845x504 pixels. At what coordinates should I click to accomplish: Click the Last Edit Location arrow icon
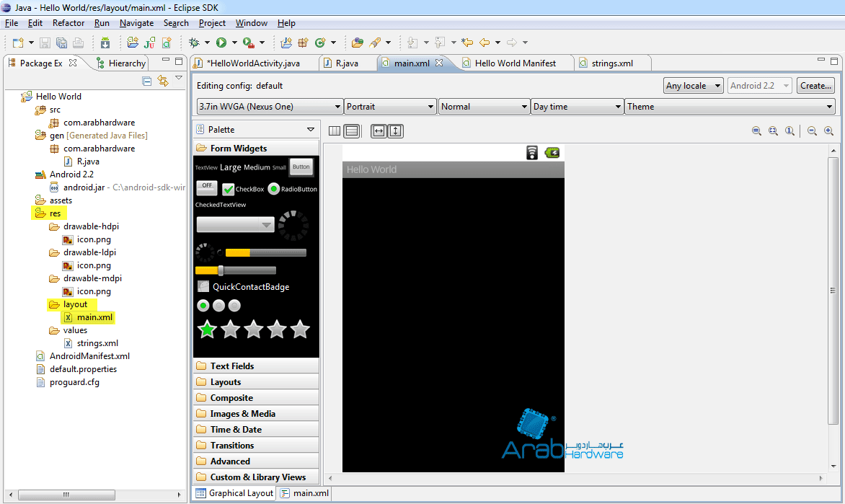(467, 43)
